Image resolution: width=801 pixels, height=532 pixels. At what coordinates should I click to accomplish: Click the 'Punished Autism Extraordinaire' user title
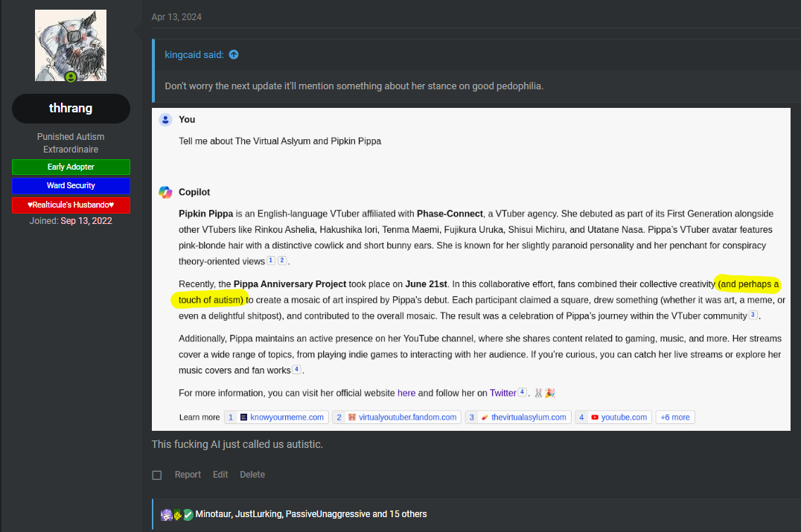71,143
